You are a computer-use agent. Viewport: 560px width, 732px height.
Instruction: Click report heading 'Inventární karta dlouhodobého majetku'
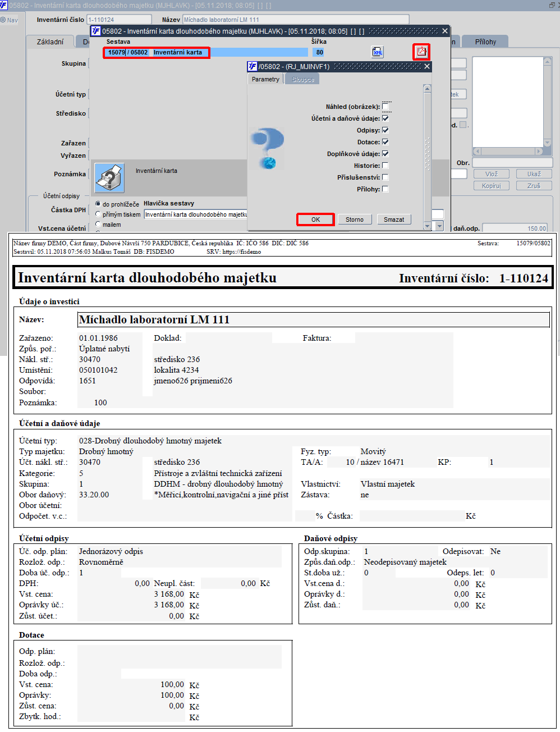[x=147, y=278]
